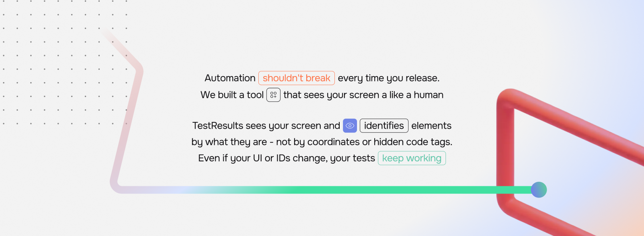Click "TestResults sees your screen and" text
This screenshot has height=236, width=644.
[x=266, y=126]
